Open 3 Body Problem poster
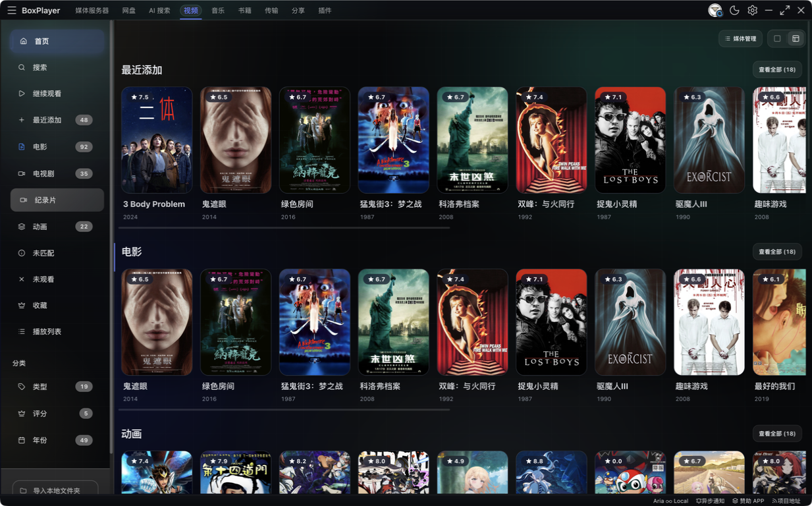The width and height of the screenshot is (812, 506). point(157,140)
